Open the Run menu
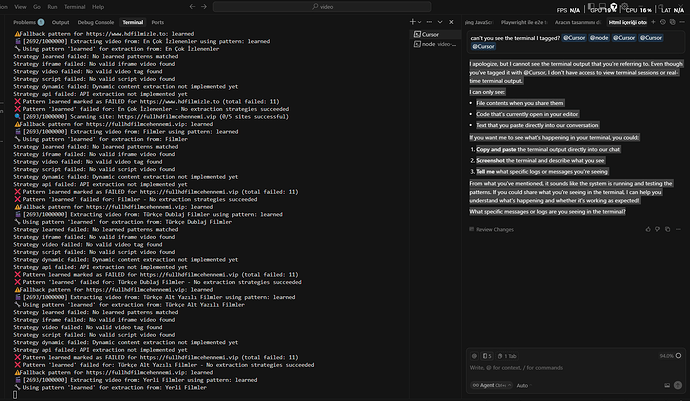690x401 pixels. click(52, 7)
